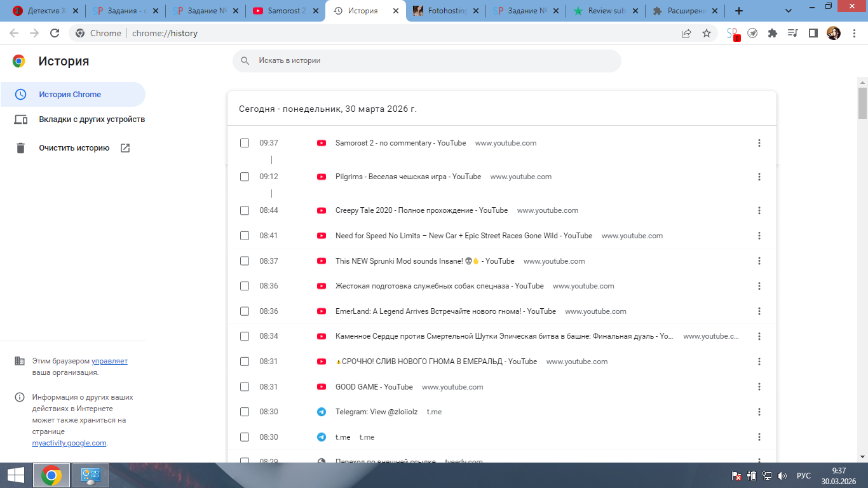This screenshot has width=868, height=488.
Task: Open the control panel taskbar icon
Action: [92, 475]
